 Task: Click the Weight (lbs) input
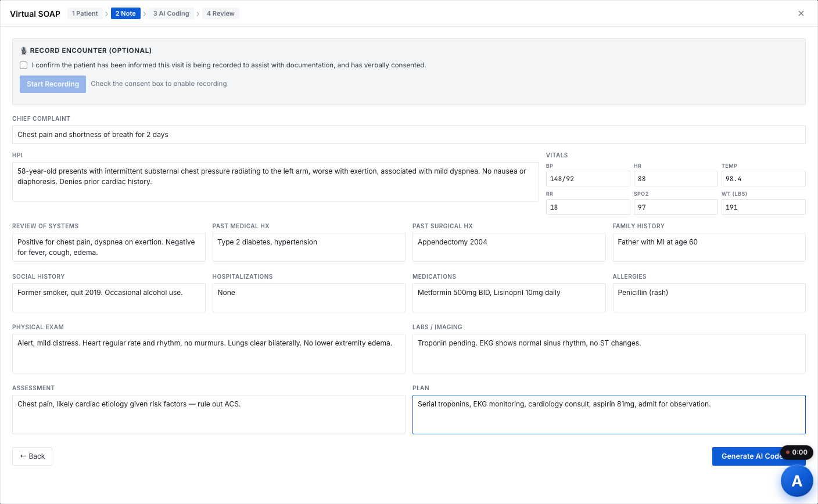point(763,207)
